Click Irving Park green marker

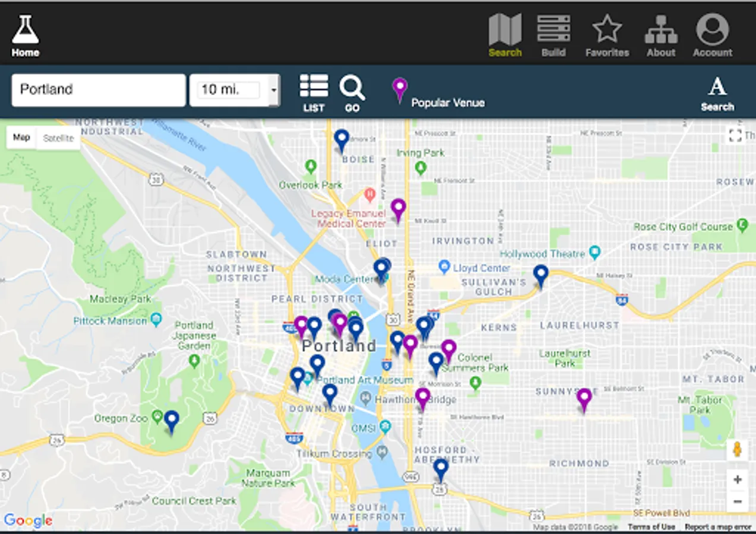click(420, 168)
